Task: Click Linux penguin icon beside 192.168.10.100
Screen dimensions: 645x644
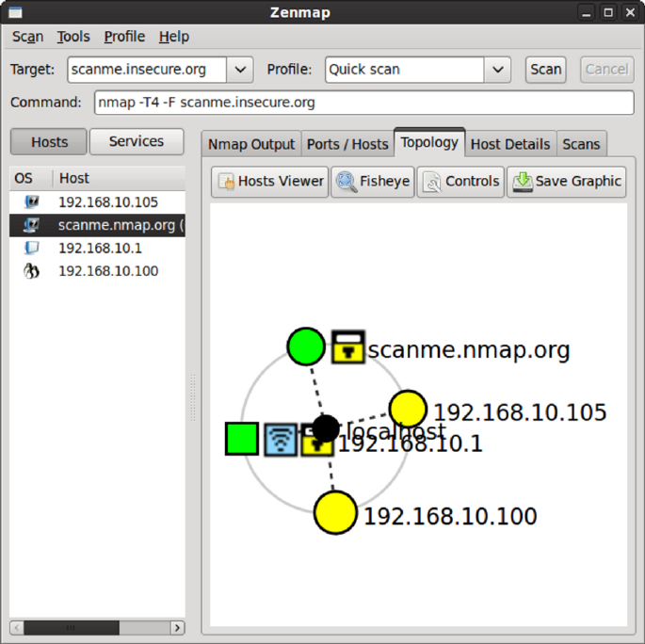Action: tap(32, 271)
